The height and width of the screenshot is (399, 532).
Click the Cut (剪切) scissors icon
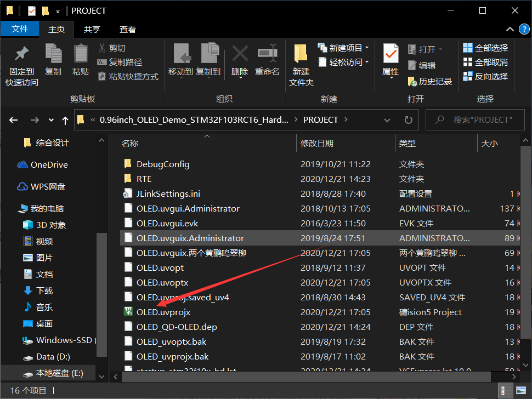coord(102,48)
